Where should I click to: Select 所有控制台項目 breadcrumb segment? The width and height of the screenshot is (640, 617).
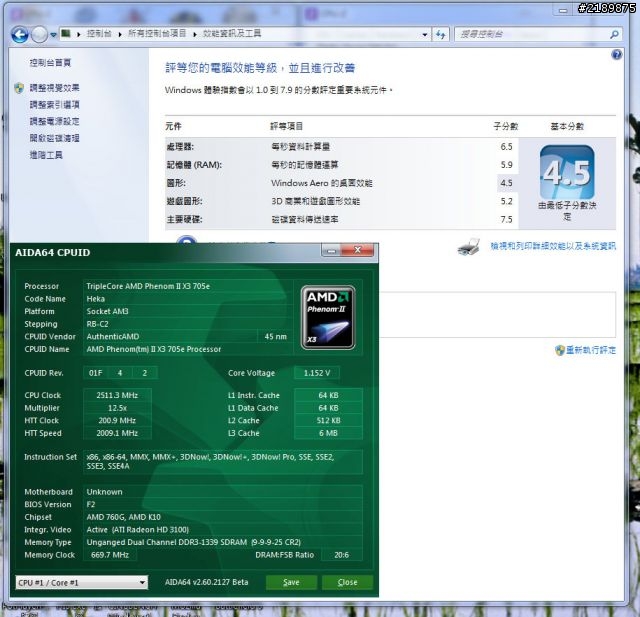pos(157,33)
